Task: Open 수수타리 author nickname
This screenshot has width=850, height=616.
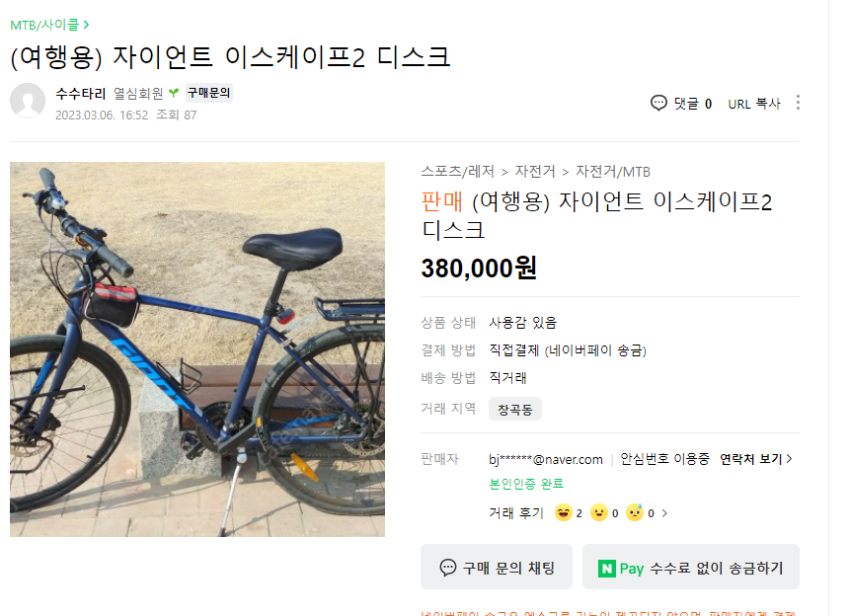Action: click(80, 93)
